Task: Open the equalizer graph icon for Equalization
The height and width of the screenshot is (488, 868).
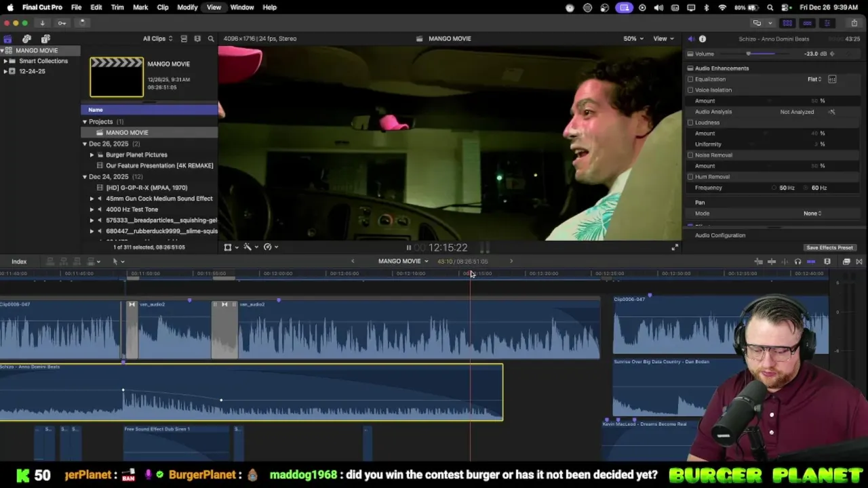Action: click(832, 79)
